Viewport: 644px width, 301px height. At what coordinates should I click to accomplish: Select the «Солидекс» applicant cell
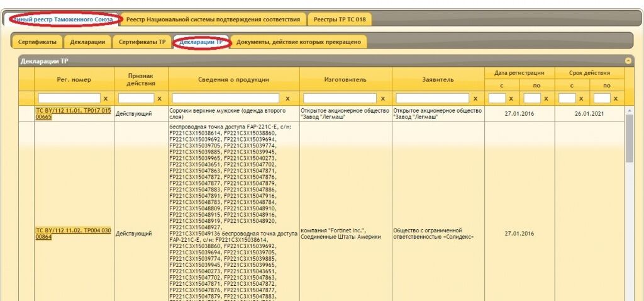(438, 234)
